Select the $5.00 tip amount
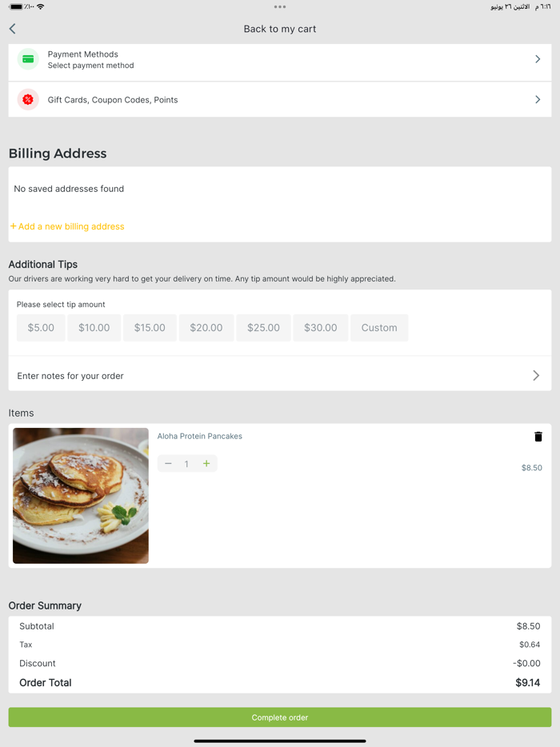Screen dimensions: 560x747 point(40,327)
